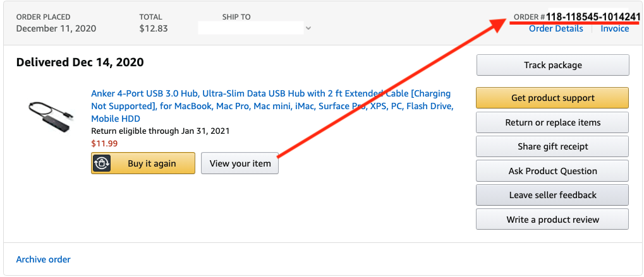This screenshot has height=277, width=644.
Task: Click Leave seller feedback button
Action: (552, 195)
